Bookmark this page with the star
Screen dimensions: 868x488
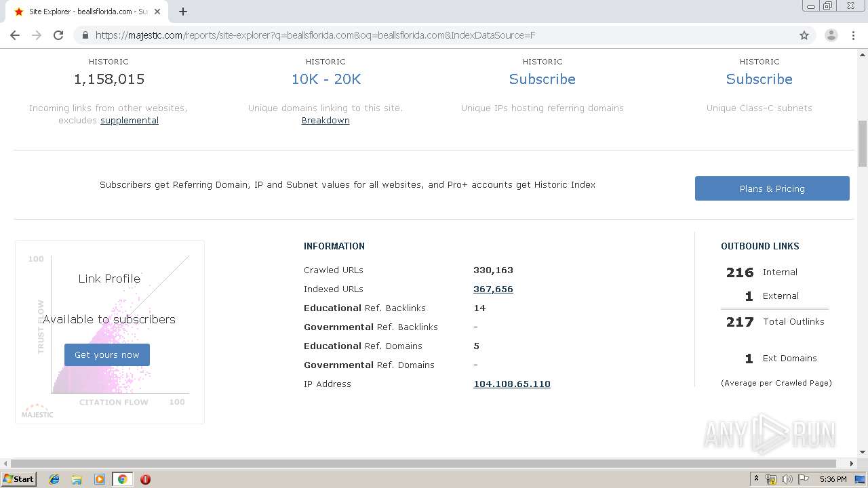pyautogui.click(x=804, y=35)
